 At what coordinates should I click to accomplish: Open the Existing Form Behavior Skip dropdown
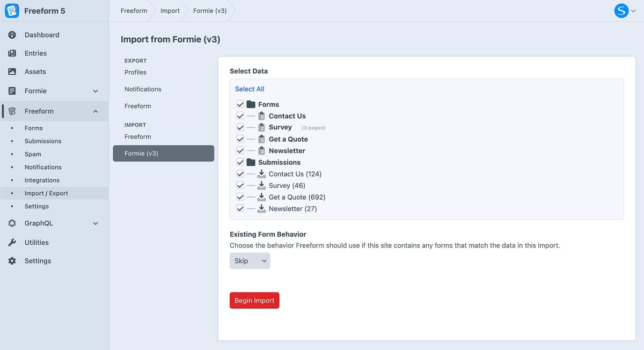[250, 261]
